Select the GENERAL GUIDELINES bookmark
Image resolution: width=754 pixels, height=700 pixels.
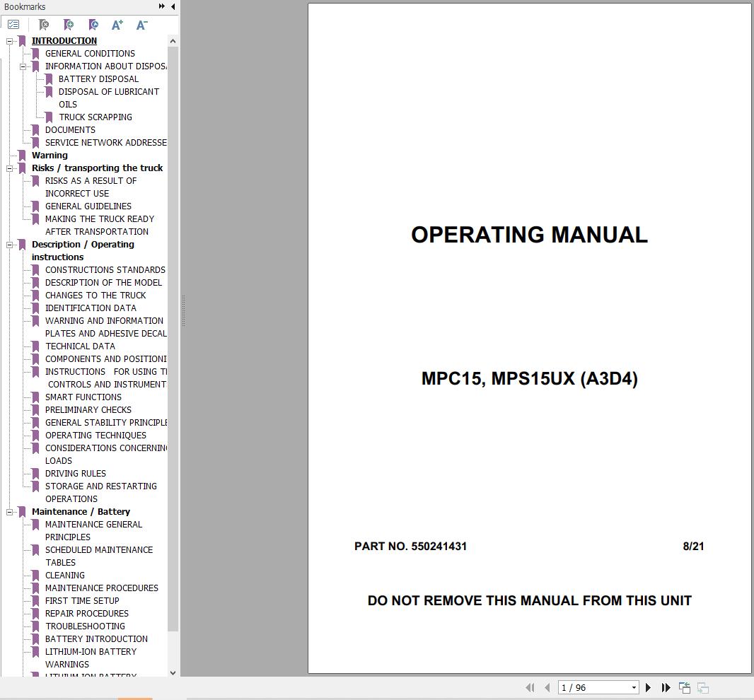88,206
